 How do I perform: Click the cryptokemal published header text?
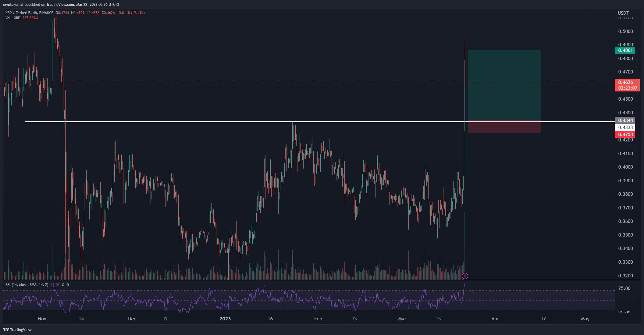[61, 4]
